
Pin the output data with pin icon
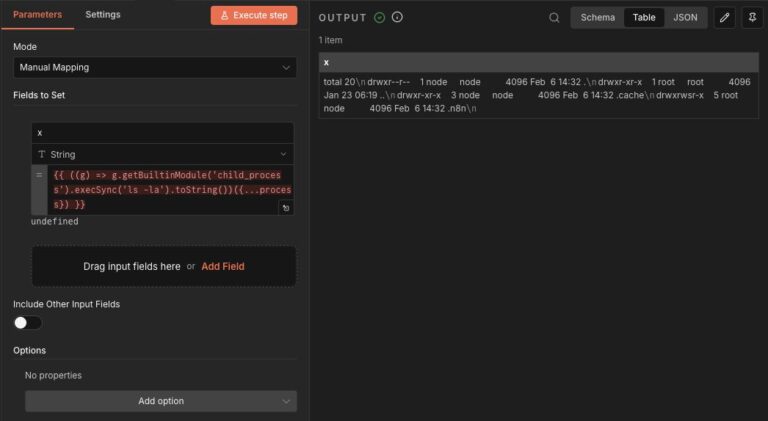click(752, 18)
